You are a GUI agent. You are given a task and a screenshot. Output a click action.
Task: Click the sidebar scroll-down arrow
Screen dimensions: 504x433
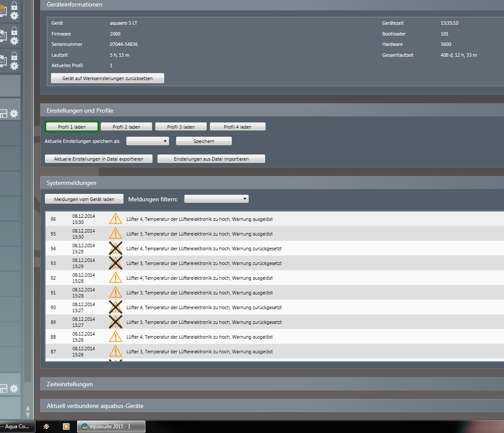28,415
